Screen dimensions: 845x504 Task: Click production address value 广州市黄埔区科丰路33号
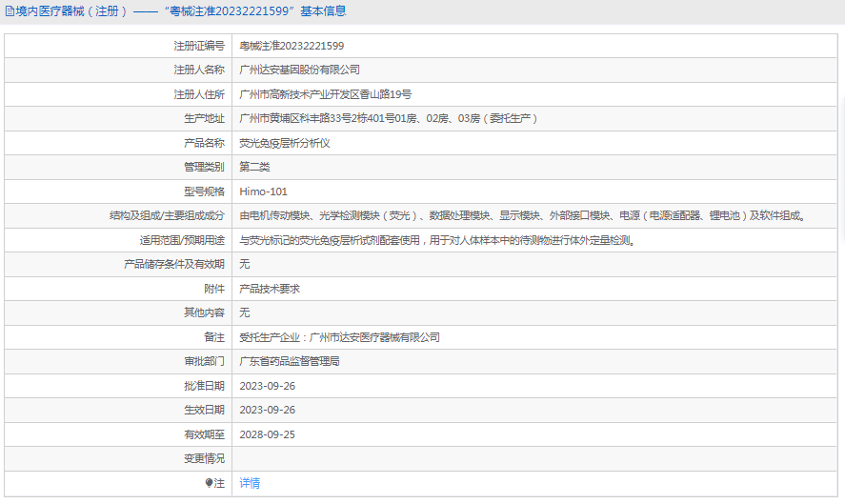click(388, 118)
